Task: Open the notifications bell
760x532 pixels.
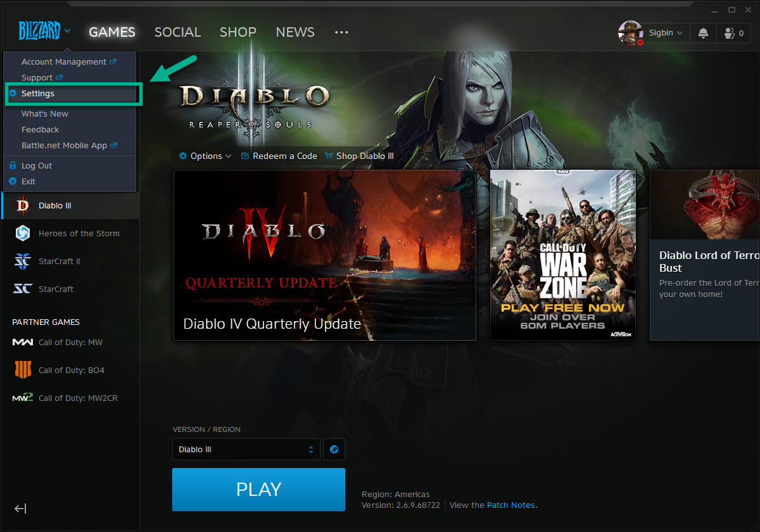Action: click(703, 33)
